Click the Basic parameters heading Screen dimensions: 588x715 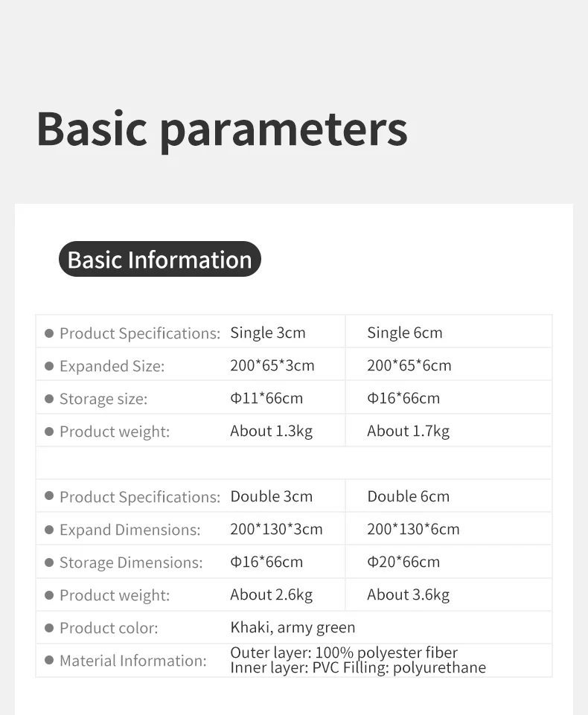[x=222, y=130]
